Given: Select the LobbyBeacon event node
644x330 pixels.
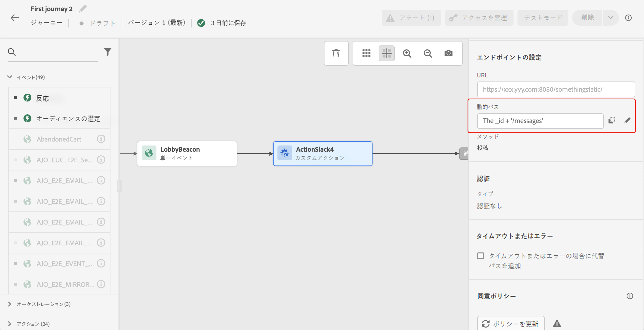Looking at the screenshot, I should point(187,153).
